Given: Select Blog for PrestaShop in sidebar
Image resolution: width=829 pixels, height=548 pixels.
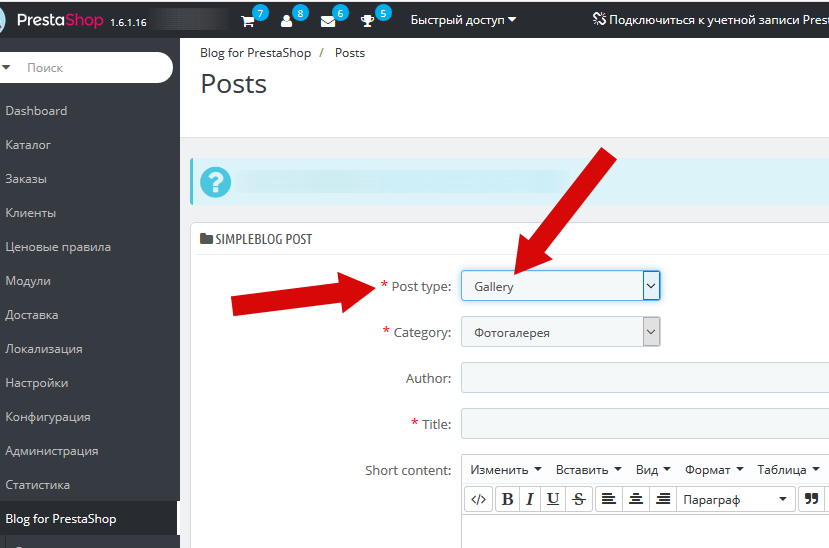Looking at the screenshot, I should tap(89, 518).
